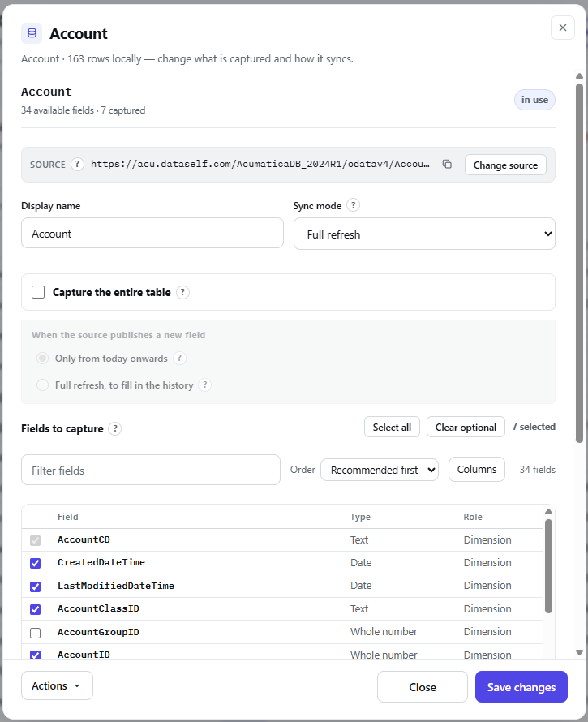This screenshot has width=588, height=722.
Task: Edit the Display name input
Action: 152,233
